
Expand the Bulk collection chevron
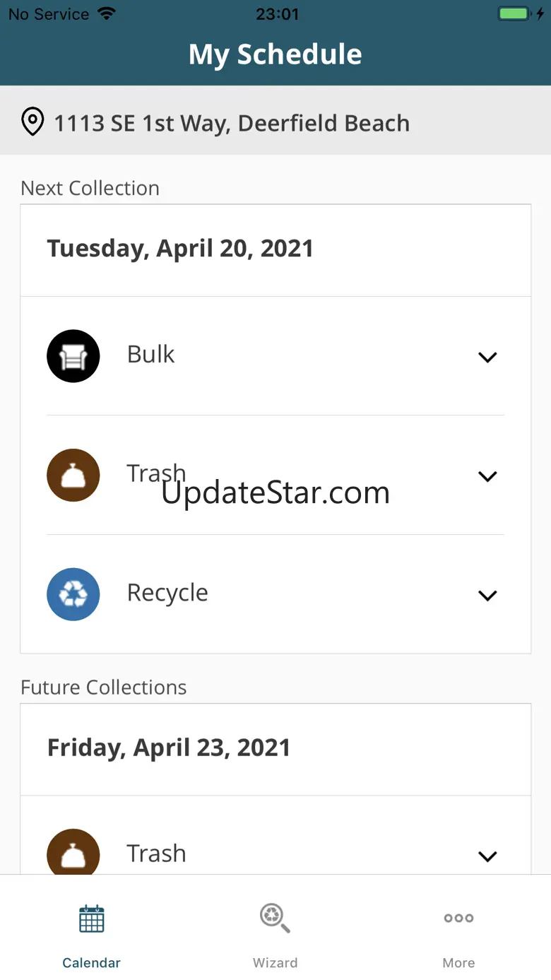click(487, 358)
